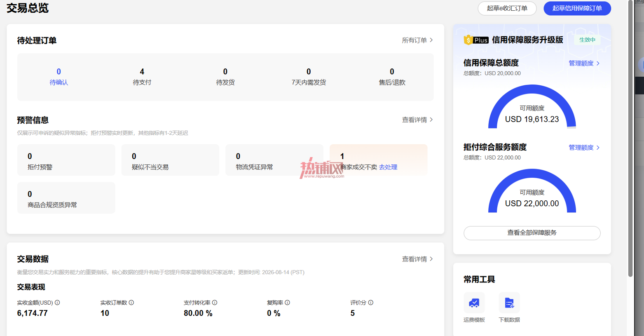Click the 总额度: USD 20,000.00 text
The width and height of the screenshot is (644, 336).
(x=492, y=73)
